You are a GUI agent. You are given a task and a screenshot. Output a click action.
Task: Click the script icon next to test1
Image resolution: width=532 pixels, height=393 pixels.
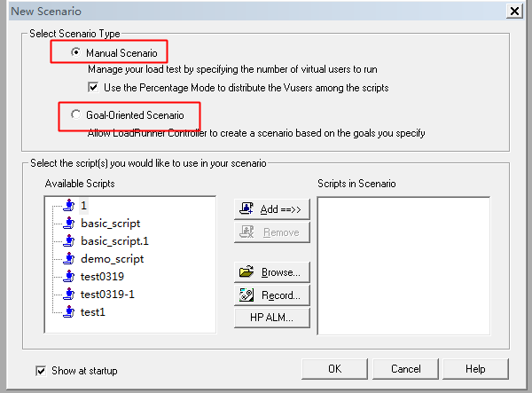point(69,311)
